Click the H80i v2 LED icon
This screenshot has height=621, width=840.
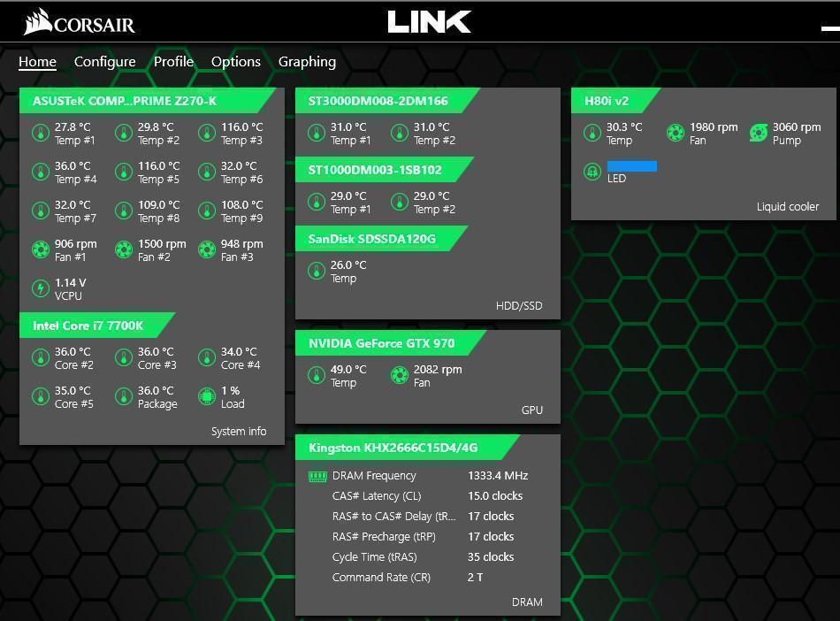(x=592, y=172)
